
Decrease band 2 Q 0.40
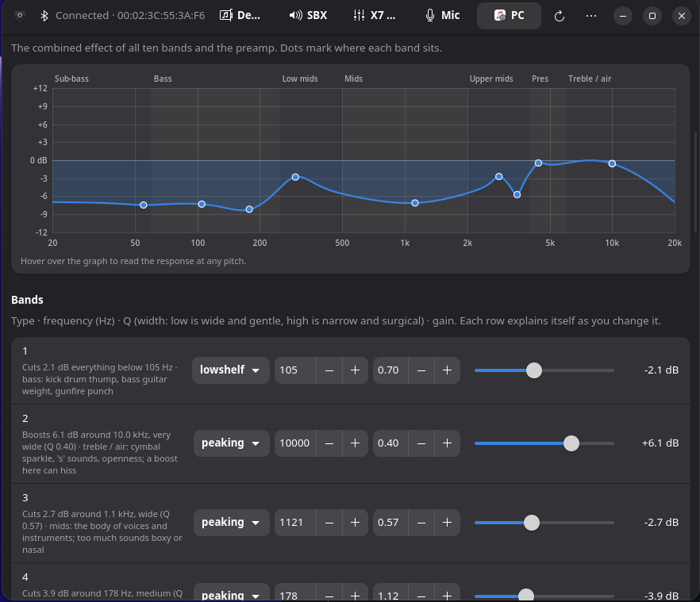pyautogui.click(x=421, y=443)
